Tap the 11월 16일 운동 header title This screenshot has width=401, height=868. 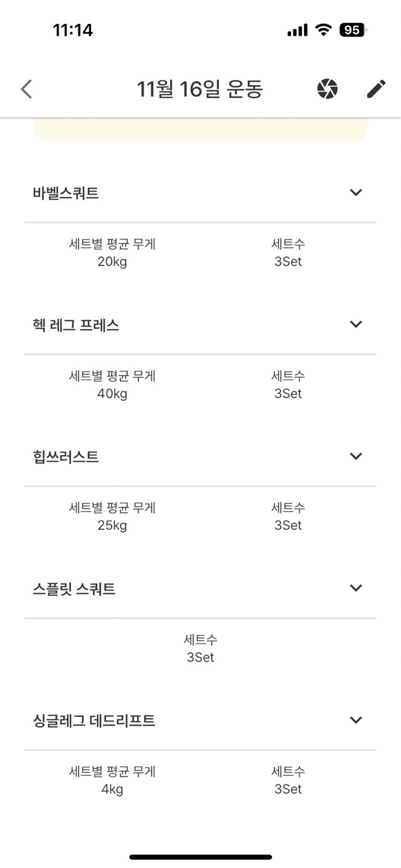tap(200, 89)
